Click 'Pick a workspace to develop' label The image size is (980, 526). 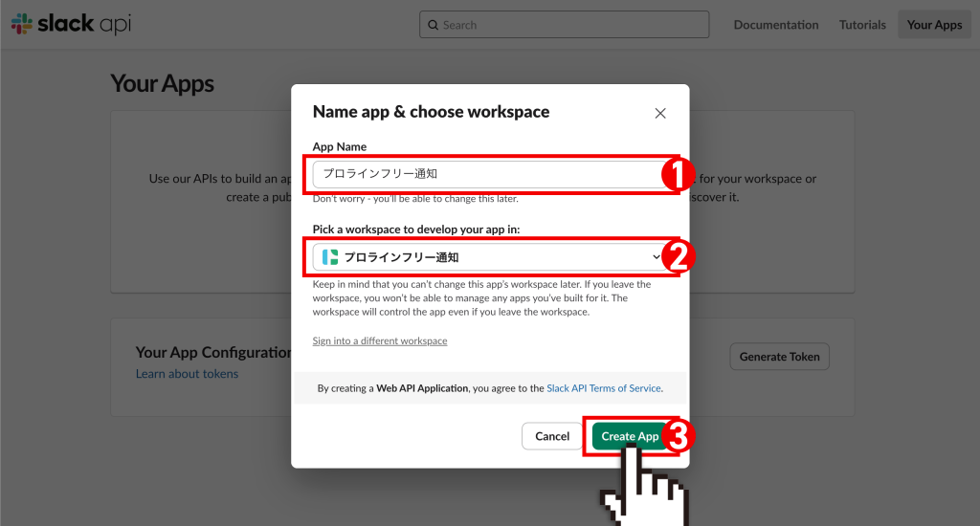(416, 230)
